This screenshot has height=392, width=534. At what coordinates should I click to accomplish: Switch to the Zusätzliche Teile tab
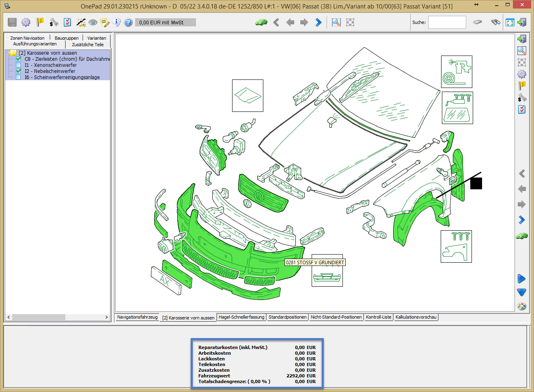click(x=88, y=45)
